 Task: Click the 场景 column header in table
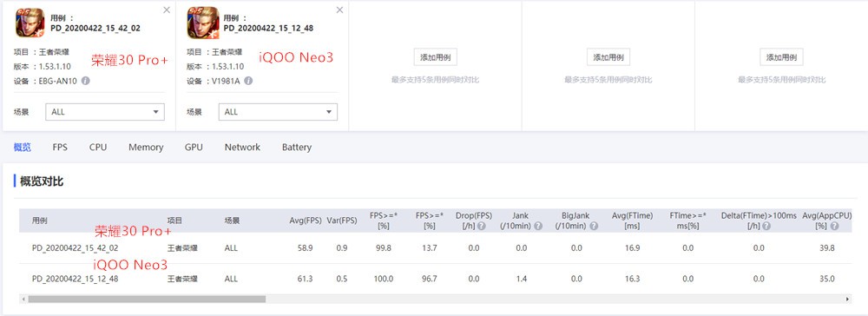(x=233, y=221)
